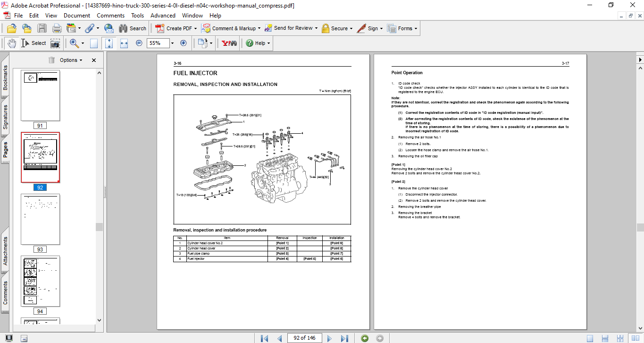Click the Print icon
Viewport: 644px width, 343px height.
pos(57,28)
